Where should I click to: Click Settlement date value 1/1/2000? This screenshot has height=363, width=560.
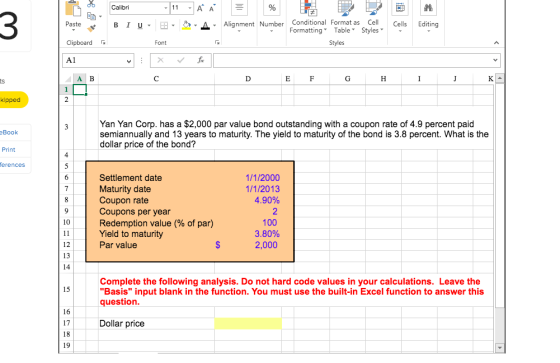tap(262, 178)
